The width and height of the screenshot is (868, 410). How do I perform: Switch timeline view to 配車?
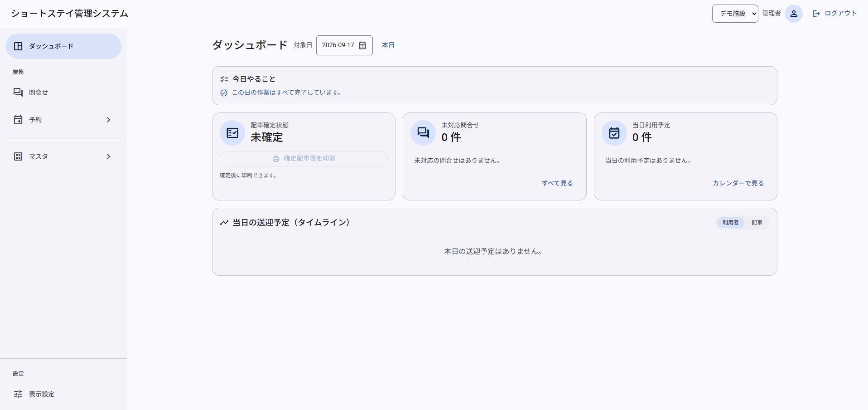(x=757, y=223)
